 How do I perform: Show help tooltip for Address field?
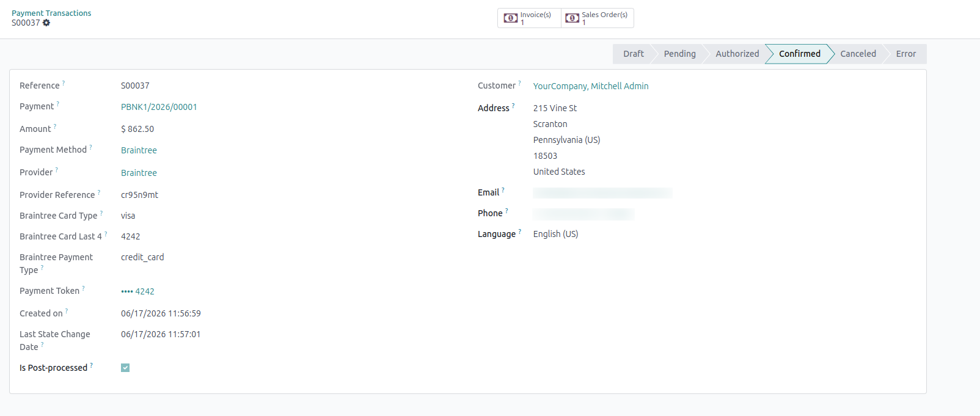[513, 106]
